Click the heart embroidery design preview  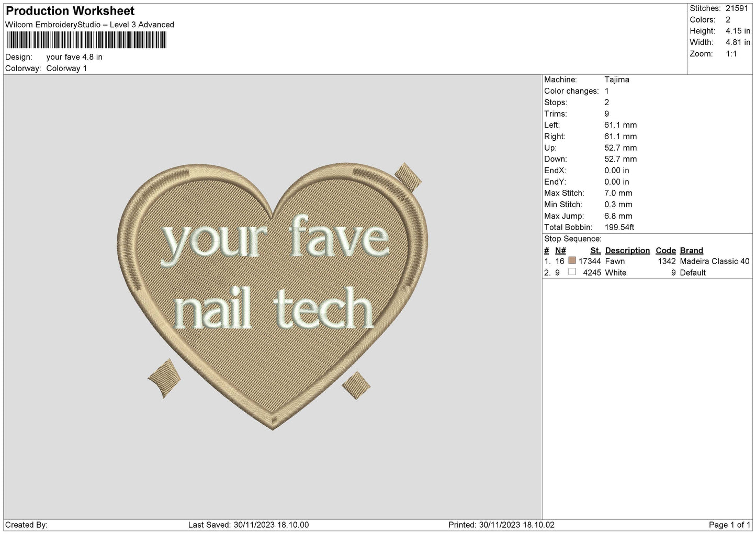tap(273, 296)
